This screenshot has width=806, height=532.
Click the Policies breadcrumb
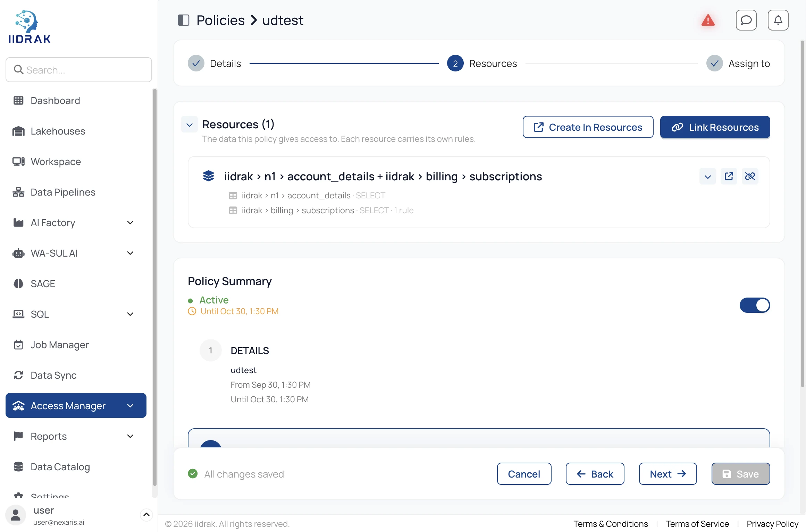pos(220,20)
